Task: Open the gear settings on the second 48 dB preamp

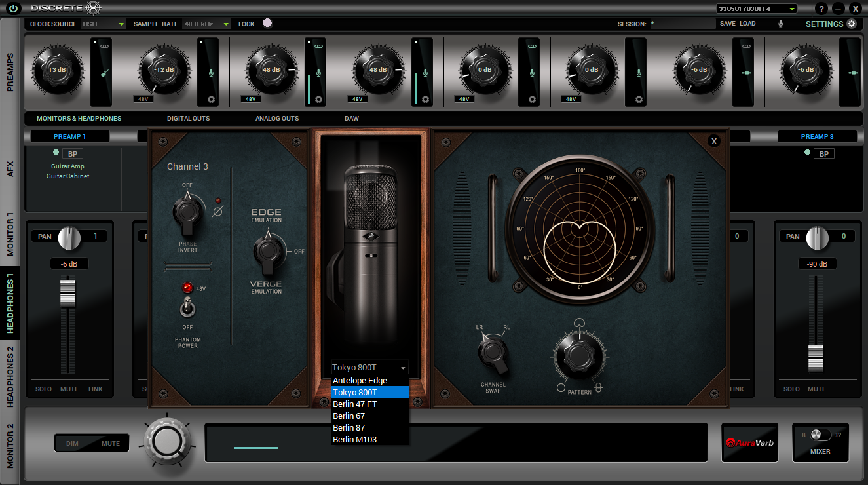Action: pyautogui.click(x=425, y=100)
